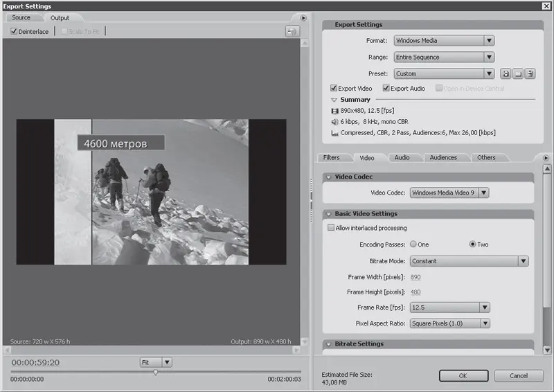Click the Delete Preset trash icon
The width and height of the screenshot is (554, 392).
tap(530, 73)
